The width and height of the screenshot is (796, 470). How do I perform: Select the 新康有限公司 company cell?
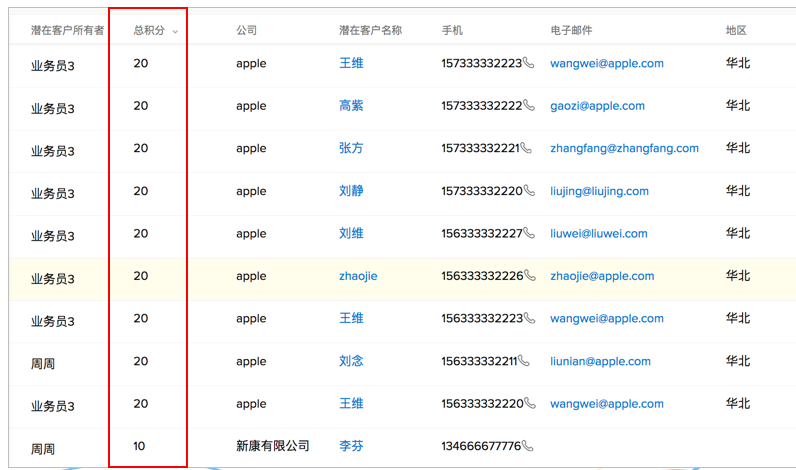273,446
